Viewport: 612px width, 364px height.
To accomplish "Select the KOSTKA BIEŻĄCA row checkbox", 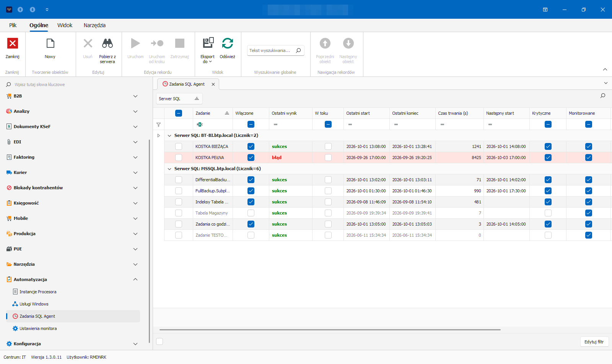I will point(179,146).
